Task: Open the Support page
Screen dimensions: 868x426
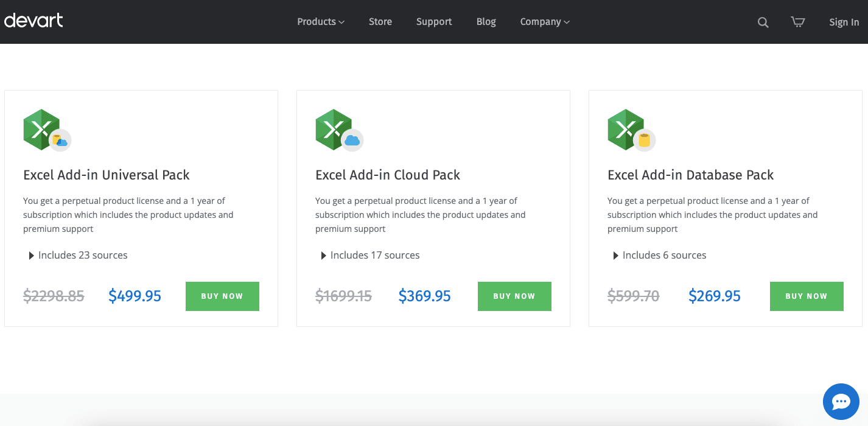Action: 434,22
